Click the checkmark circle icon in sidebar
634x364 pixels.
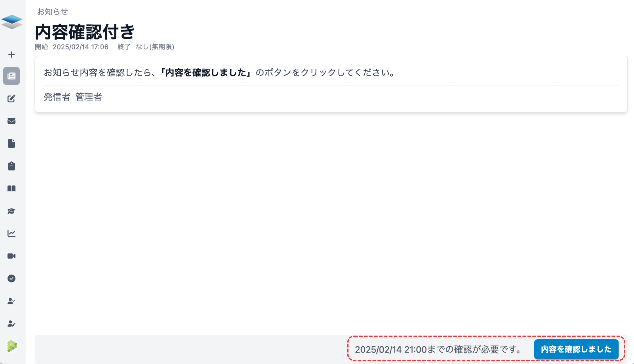pos(12,278)
